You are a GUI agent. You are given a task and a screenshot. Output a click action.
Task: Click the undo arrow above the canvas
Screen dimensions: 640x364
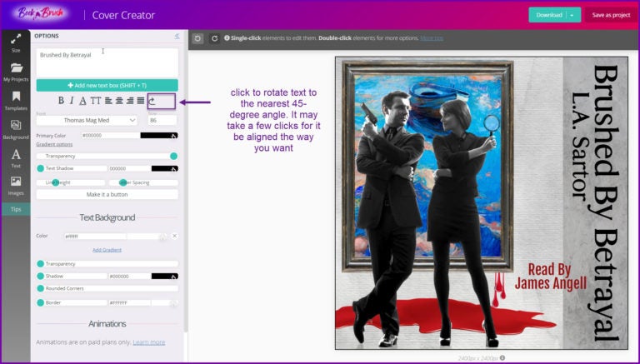tap(198, 38)
